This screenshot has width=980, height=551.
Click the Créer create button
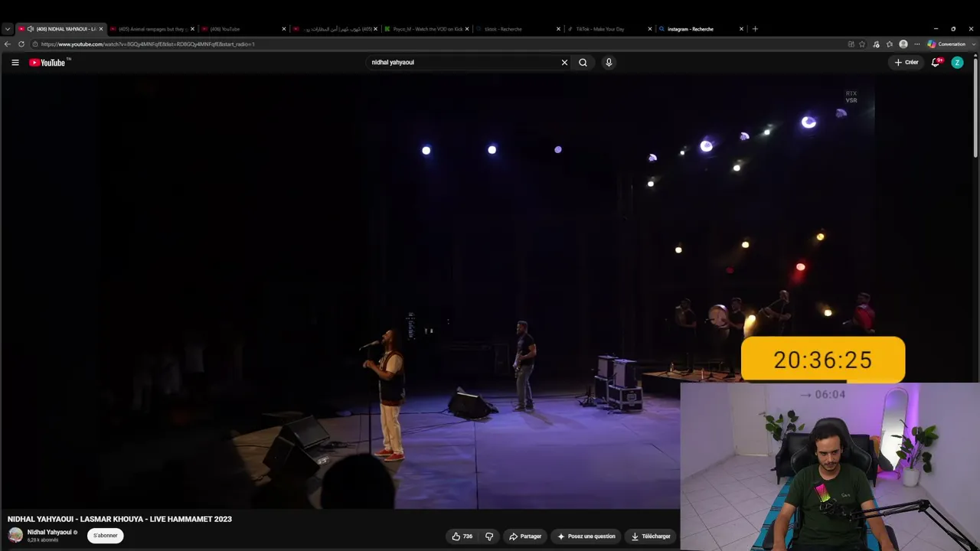click(x=906, y=63)
